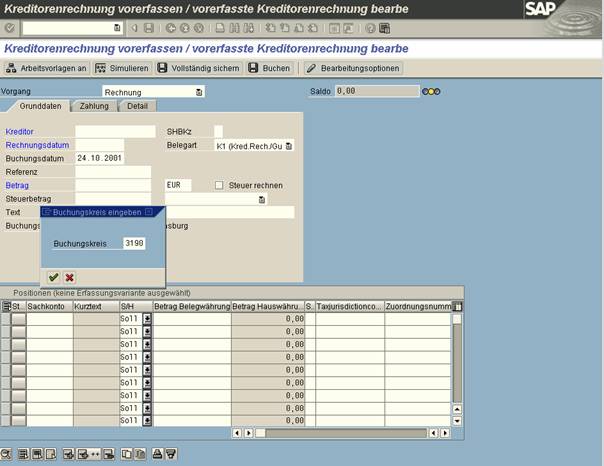Switch to the Zahlung tab
This screenshot has width=604, height=466.
tap(94, 106)
